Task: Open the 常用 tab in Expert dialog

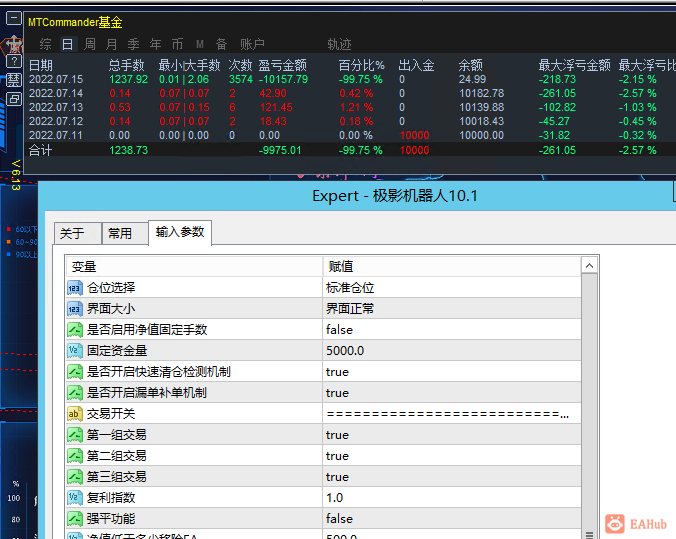Action: click(125, 234)
